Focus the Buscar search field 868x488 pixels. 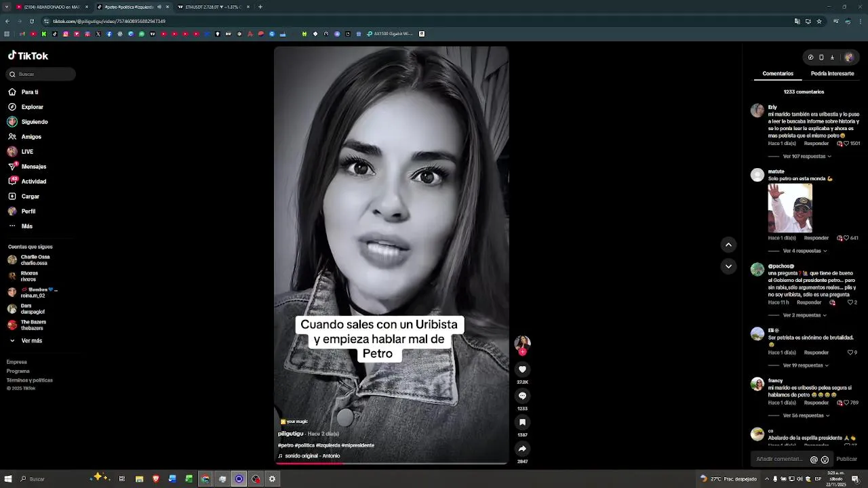click(x=41, y=75)
